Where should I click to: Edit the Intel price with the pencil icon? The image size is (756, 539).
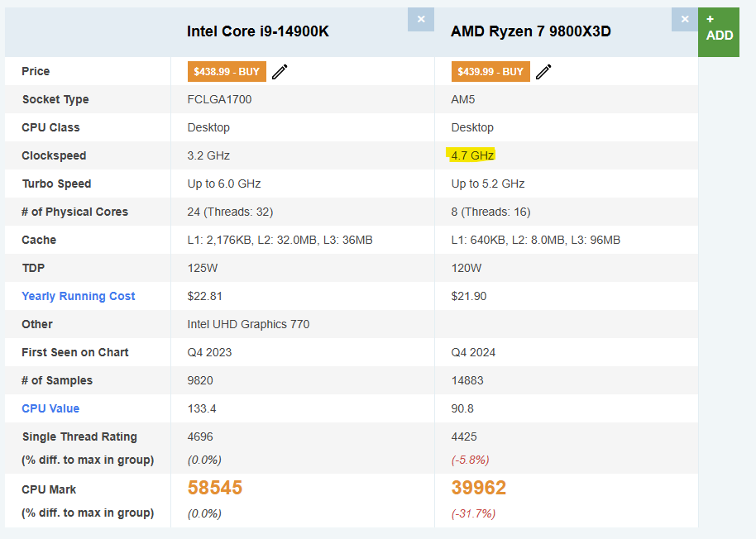click(280, 72)
